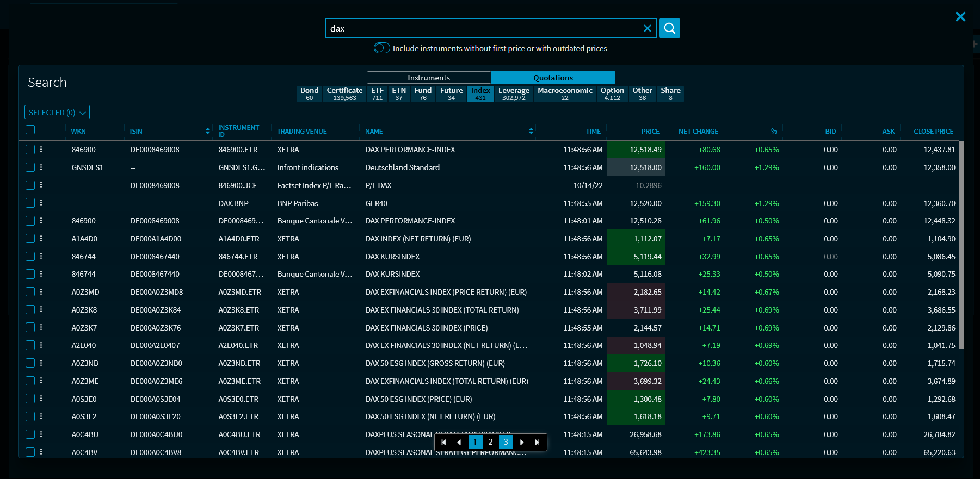980x479 pixels.
Task: Sort by ISIN column arrows
Action: point(207,131)
